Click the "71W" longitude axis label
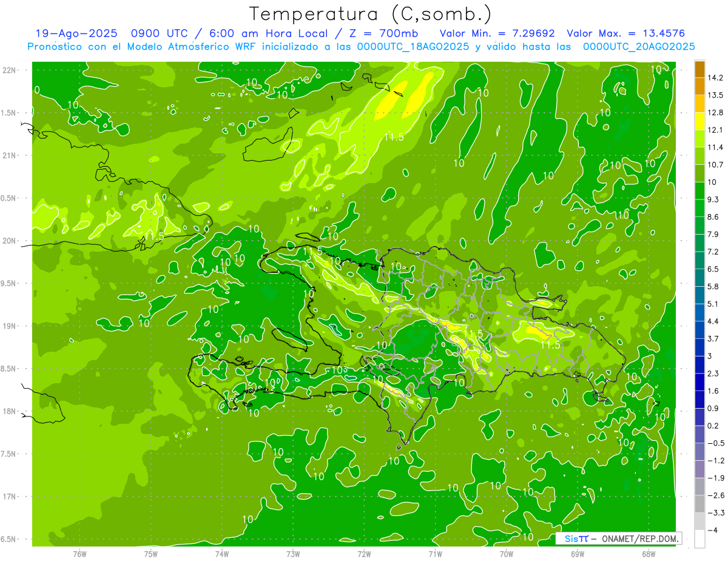Screen dimensions: 728x562 click(x=435, y=554)
